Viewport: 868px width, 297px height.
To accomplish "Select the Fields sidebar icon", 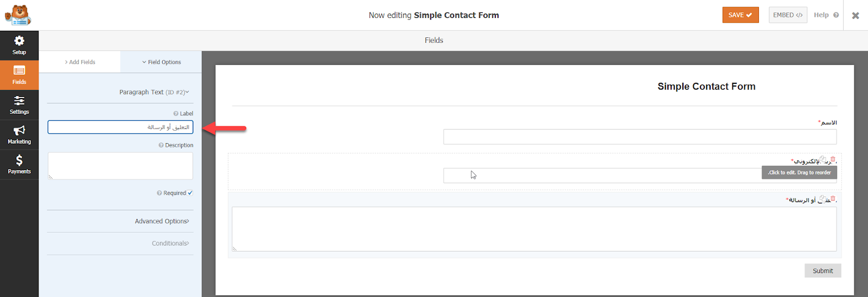I will click(x=19, y=75).
